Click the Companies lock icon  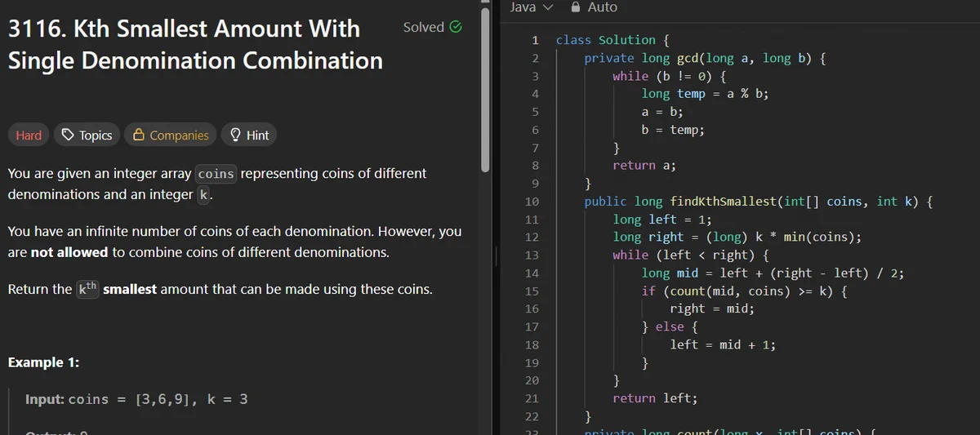[139, 135]
